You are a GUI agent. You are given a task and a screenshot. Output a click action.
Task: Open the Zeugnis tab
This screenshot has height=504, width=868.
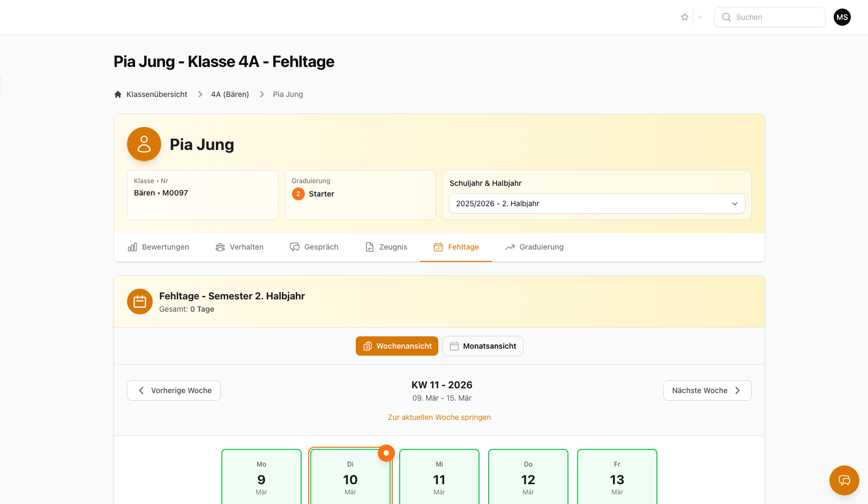click(386, 247)
